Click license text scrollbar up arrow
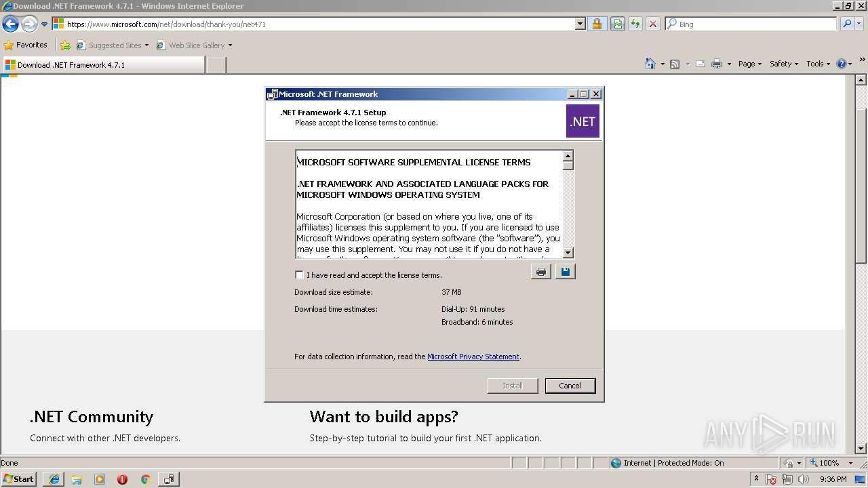868x488 pixels. pos(568,156)
